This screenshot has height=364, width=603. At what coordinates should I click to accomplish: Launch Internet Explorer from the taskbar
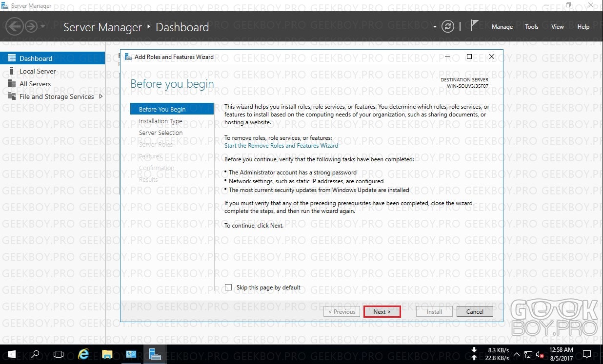click(x=83, y=354)
